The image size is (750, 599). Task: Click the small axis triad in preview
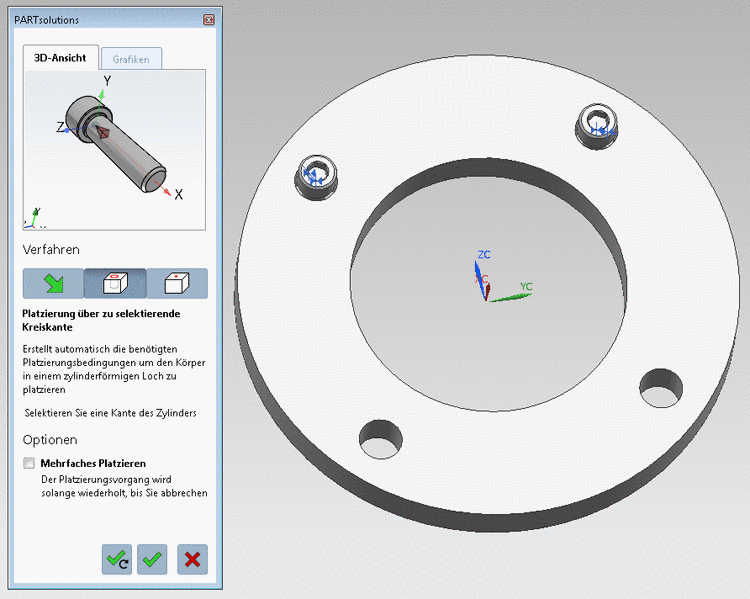(33, 218)
